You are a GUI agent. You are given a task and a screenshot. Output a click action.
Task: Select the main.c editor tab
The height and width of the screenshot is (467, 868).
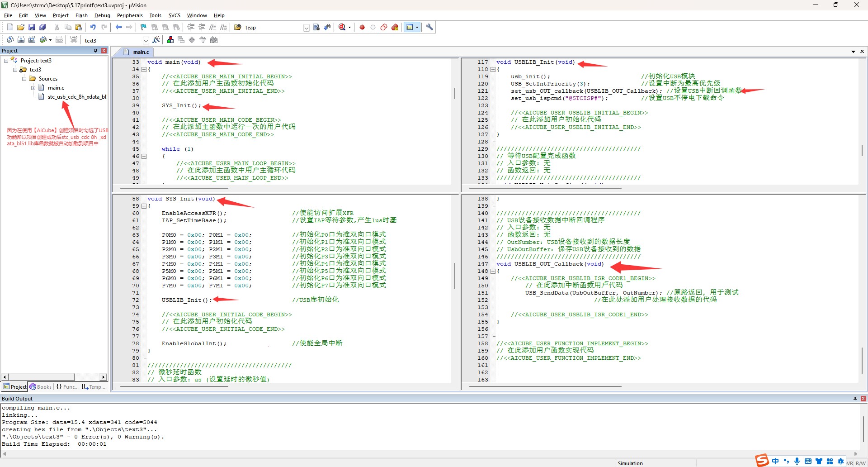pyautogui.click(x=137, y=52)
